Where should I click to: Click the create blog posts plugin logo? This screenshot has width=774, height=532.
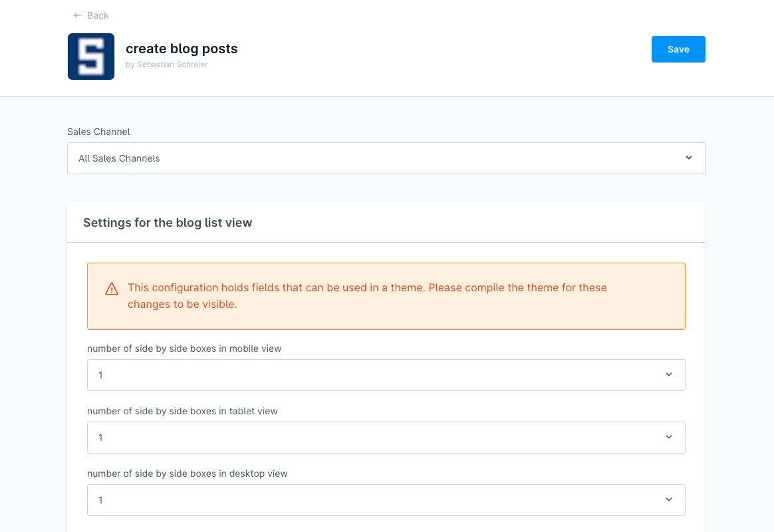(x=91, y=57)
